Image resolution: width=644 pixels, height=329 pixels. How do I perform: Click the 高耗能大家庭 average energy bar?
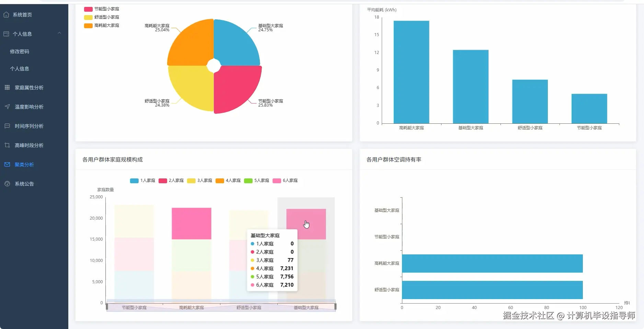pos(411,72)
